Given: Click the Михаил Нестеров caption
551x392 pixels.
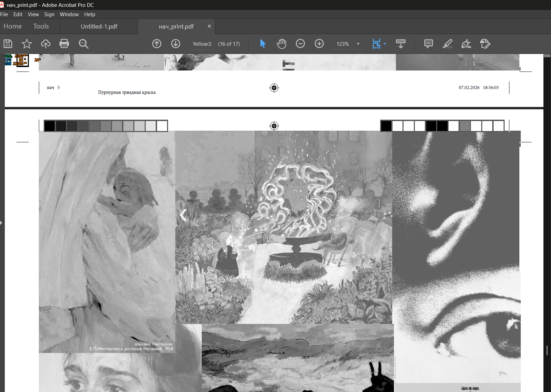Looking at the screenshot, I should tap(153, 344).
